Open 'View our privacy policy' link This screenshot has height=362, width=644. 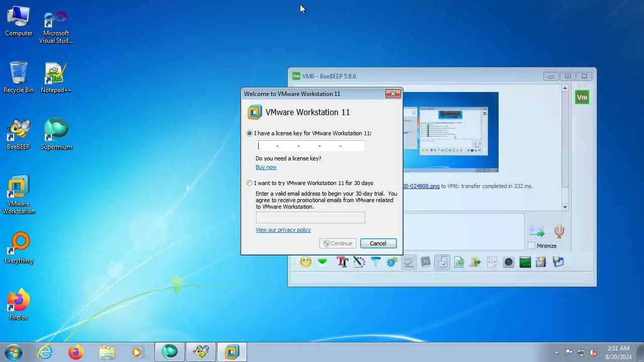[283, 230]
